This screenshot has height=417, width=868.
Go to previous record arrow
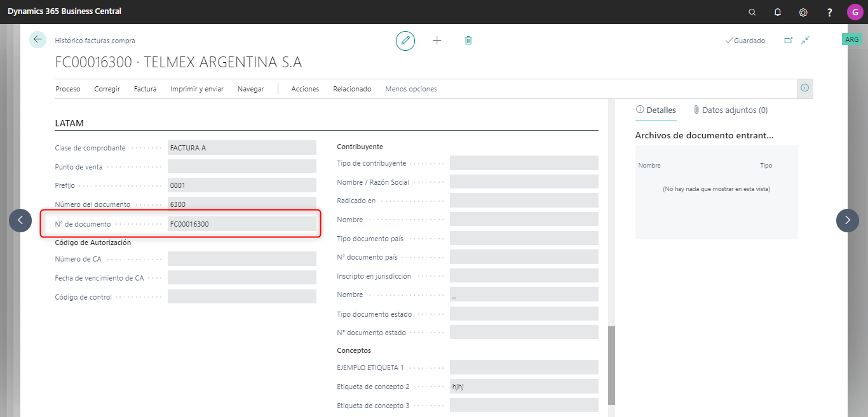coord(20,220)
